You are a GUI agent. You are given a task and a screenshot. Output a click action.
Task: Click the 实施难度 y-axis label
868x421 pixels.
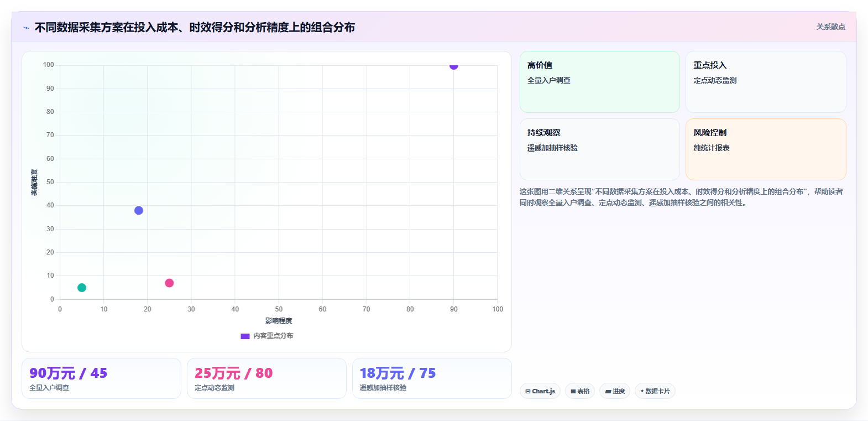(34, 183)
